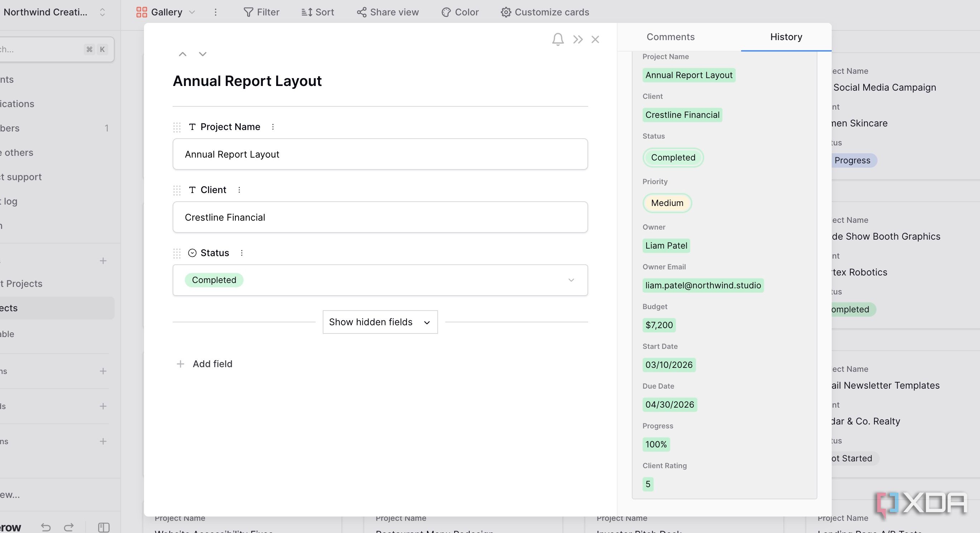Open Status field three-dot options
Viewport: 980px width, 533px height.
coord(241,253)
